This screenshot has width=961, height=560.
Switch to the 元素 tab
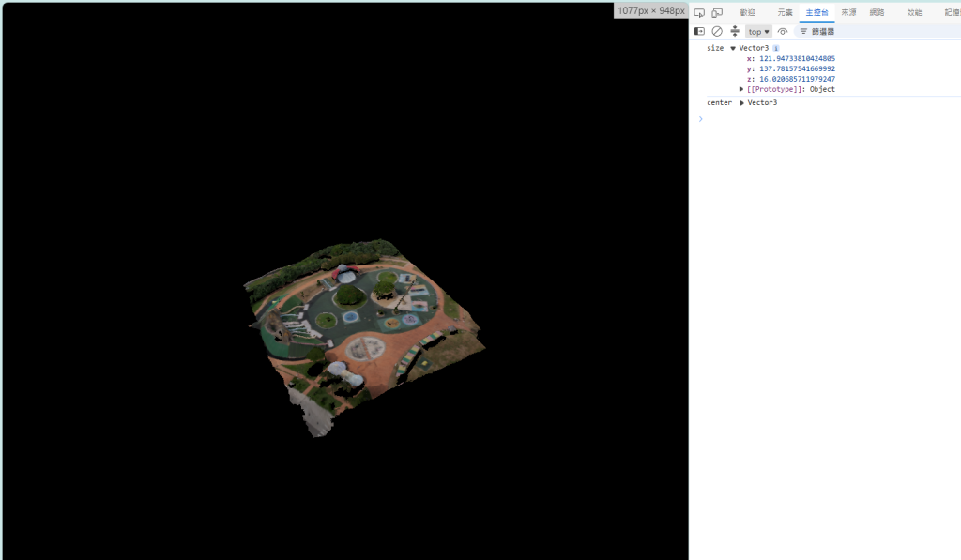[x=786, y=13]
